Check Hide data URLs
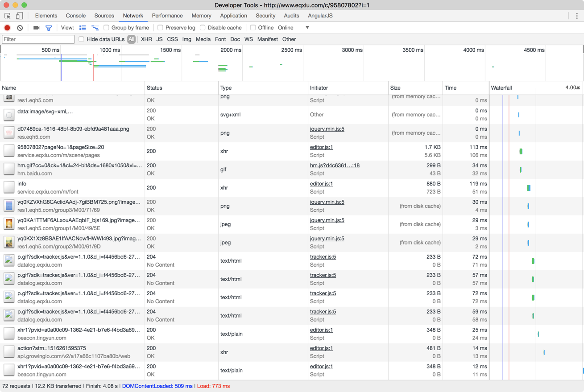The width and height of the screenshot is (584, 392). (81, 39)
